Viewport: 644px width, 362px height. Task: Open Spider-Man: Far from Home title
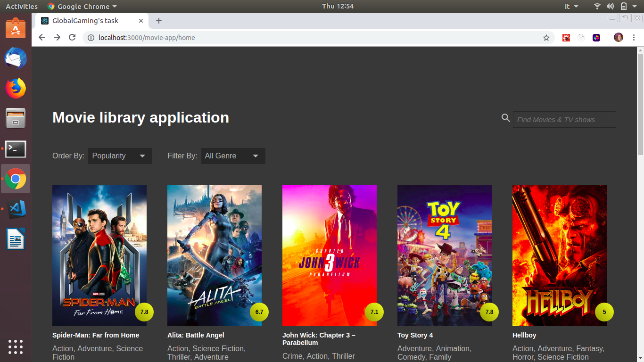click(x=96, y=335)
